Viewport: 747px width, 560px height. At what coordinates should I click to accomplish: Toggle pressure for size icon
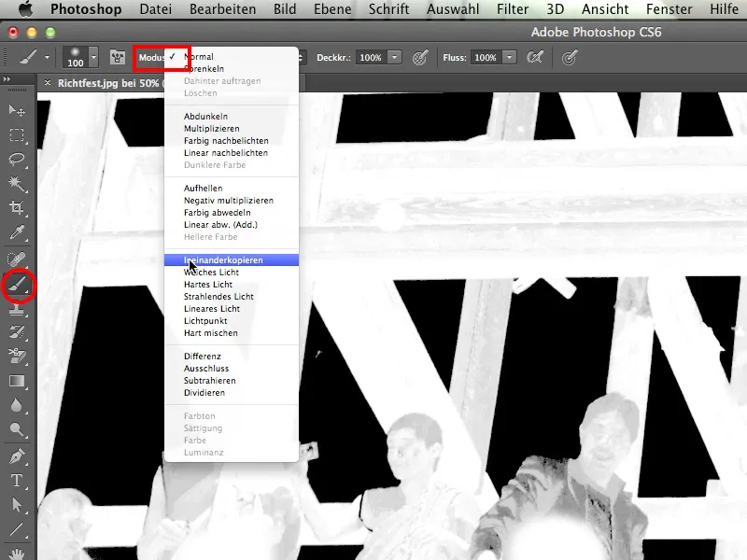(570, 58)
